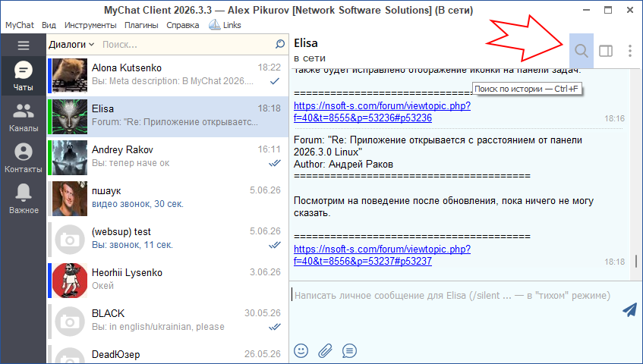Send the message with paper plane icon
The height and width of the screenshot is (364, 643).
click(630, 310)
